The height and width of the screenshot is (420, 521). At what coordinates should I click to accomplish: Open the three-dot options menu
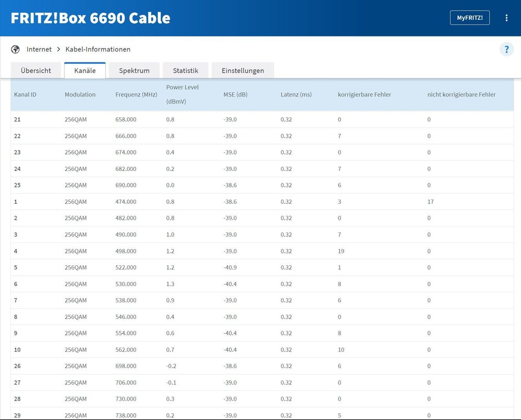point(506,18)
